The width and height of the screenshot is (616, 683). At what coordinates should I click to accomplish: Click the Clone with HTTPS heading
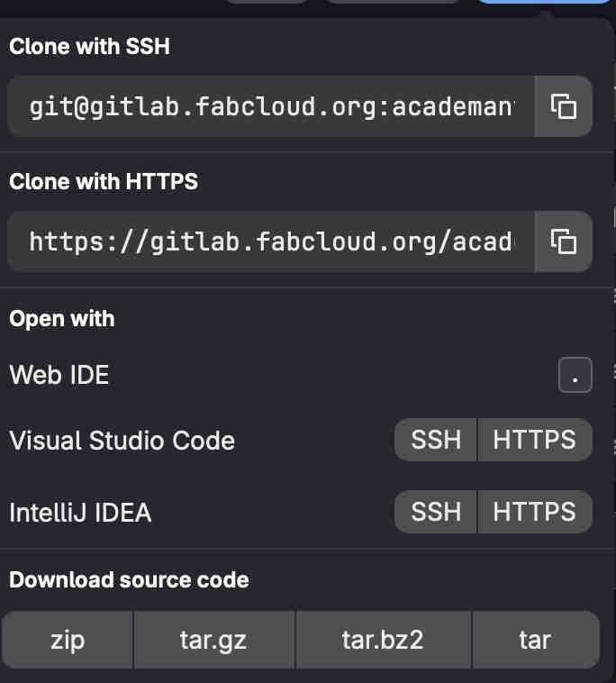point(104,181)
